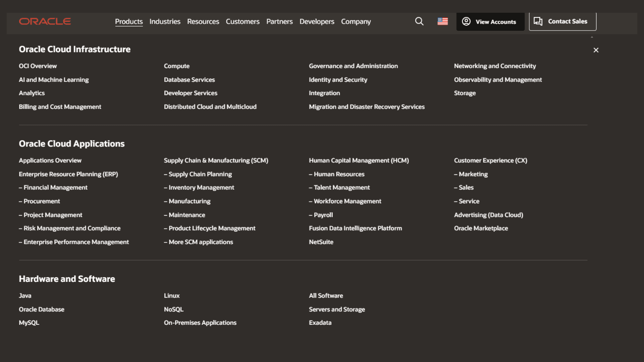Open the search magnifier icon
The height and width of the screenshot is (362, 644).
(419, 21)
